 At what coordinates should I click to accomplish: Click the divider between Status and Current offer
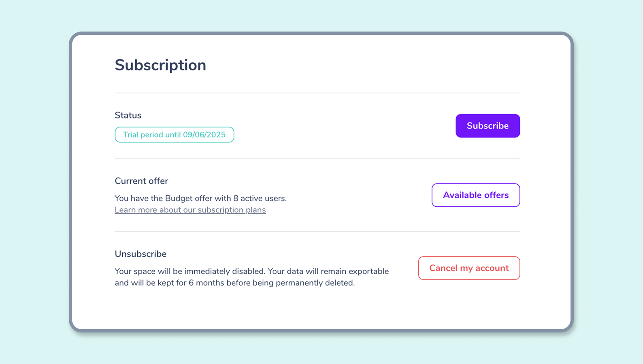pos(317,159)
